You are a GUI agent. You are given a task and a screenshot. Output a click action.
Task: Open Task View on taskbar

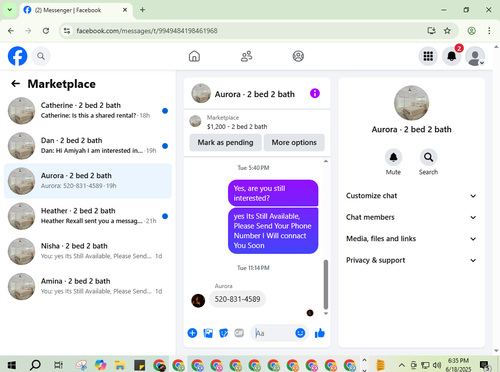[58, 365]
